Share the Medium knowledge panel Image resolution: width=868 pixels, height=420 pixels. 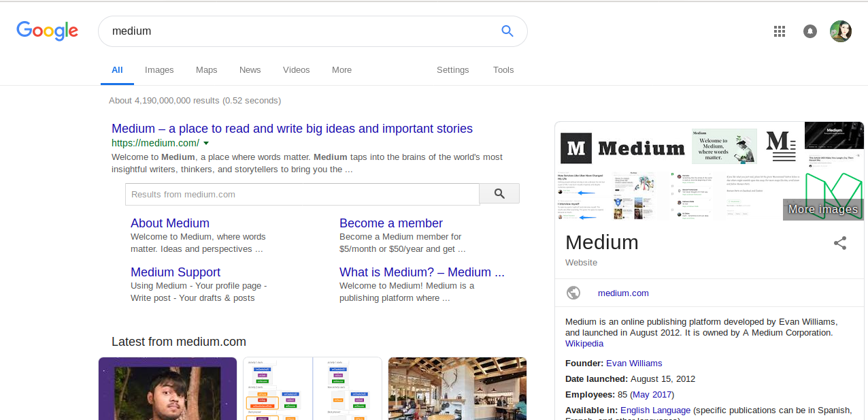840,243
